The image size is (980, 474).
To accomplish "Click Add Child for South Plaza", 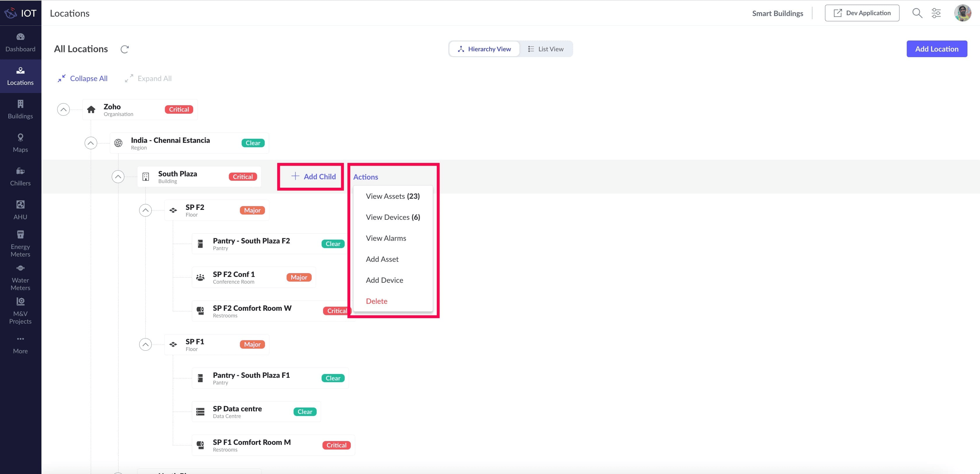I will (313, 176).
